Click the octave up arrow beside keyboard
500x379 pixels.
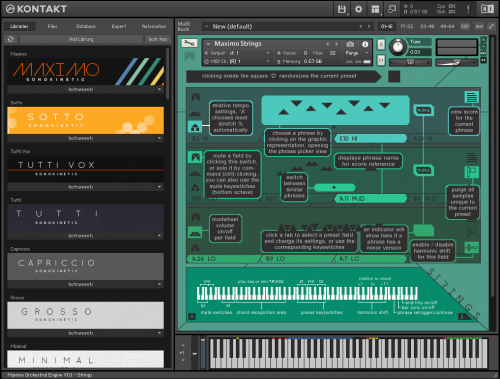point(183,345)
